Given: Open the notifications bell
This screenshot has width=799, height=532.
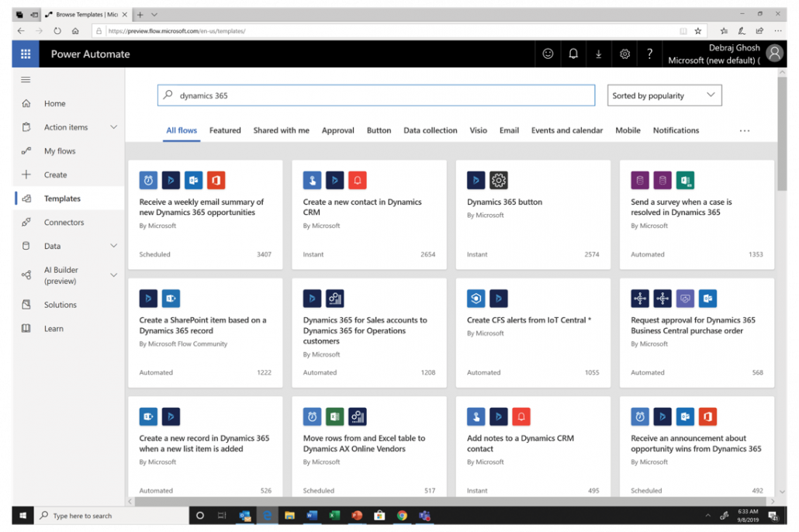Looking at the screenshot, I should 572,54.
